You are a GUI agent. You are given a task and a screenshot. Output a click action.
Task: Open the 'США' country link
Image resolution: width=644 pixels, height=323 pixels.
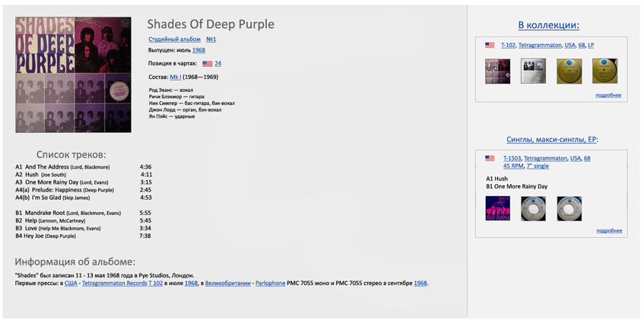(71, 283)
